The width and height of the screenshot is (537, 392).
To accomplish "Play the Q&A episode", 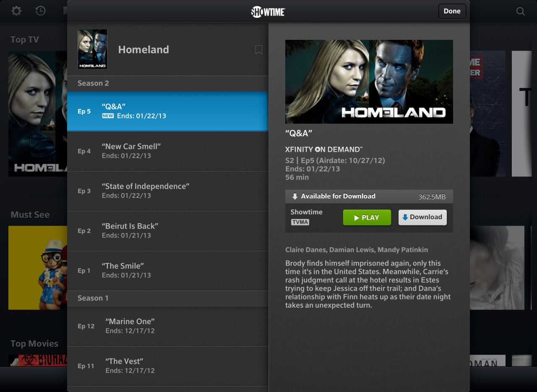I will (367, 218).
